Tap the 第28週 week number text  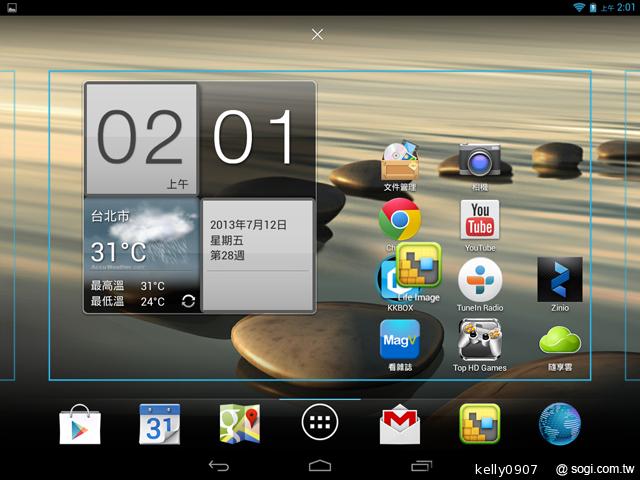pyautogui.click(x=227, y=256)
